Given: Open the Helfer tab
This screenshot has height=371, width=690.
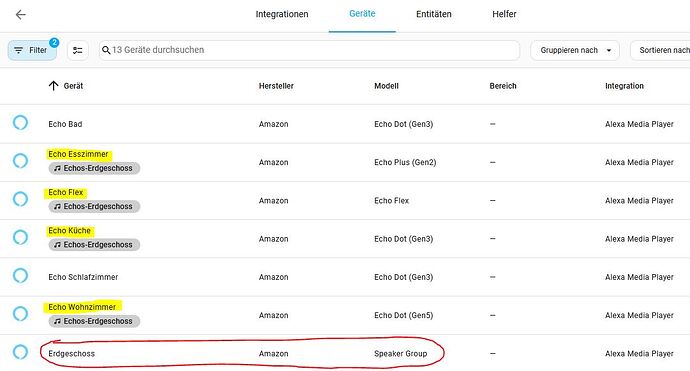Looking at the screenshot, I should click(x=504, y=14).
